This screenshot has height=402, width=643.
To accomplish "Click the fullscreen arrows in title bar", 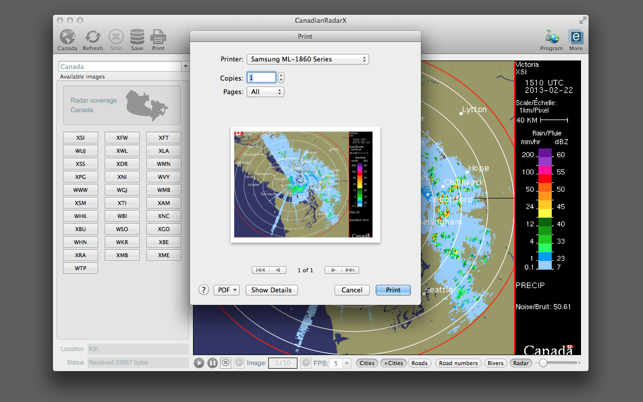I will [x=582, y=21].
